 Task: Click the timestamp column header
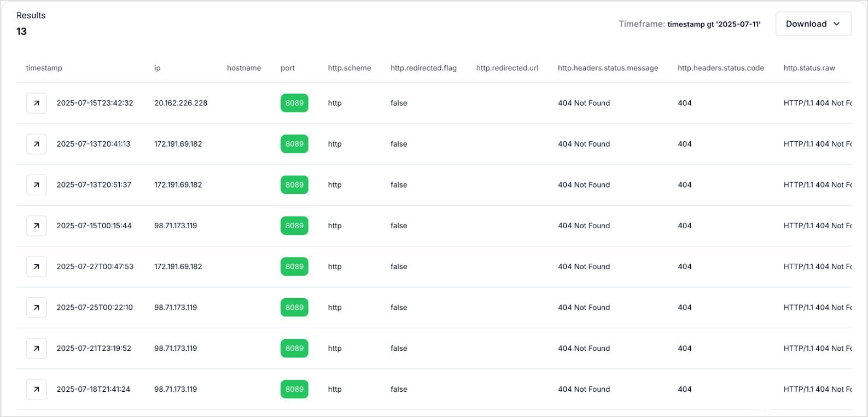click(x=44, y=68)
